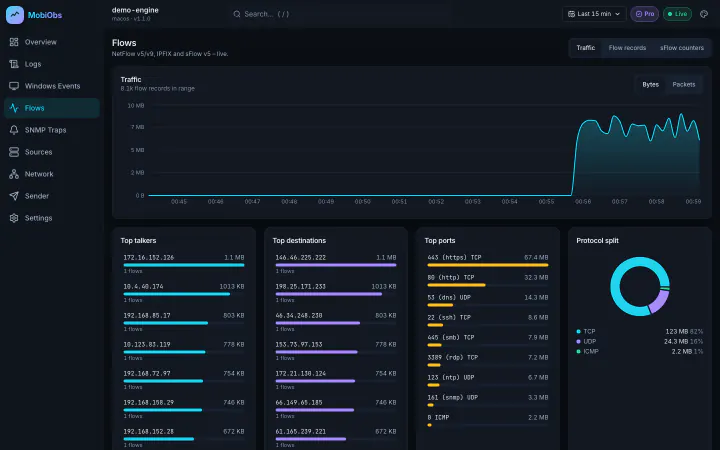Select the Sources server icon
Screen dimensions: 720x450
point(14,152)
